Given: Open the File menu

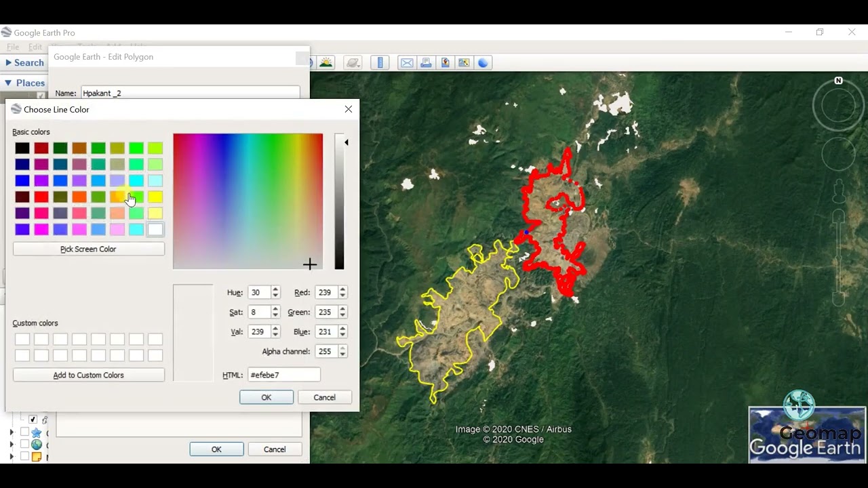Looking at the screenshot, I should click(x=13, y=47).
